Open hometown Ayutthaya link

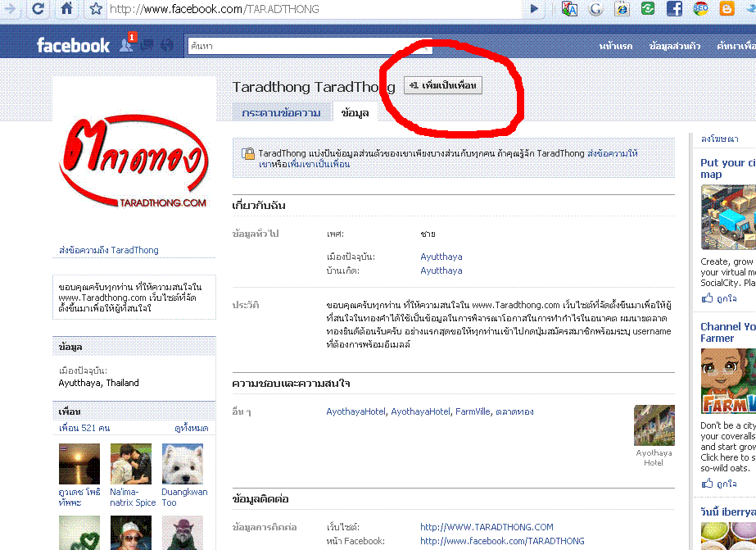(x=441, y=270)
